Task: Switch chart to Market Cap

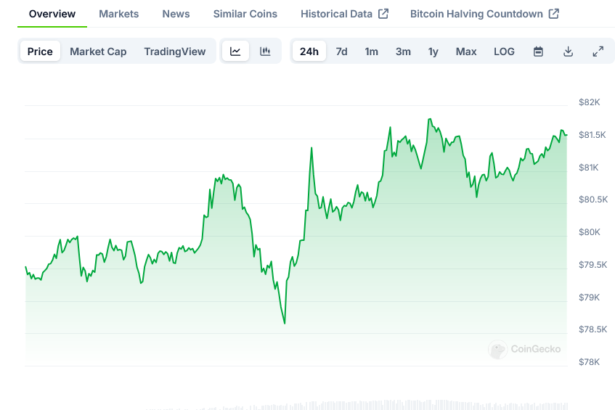Action: click(x=98, y=51)
